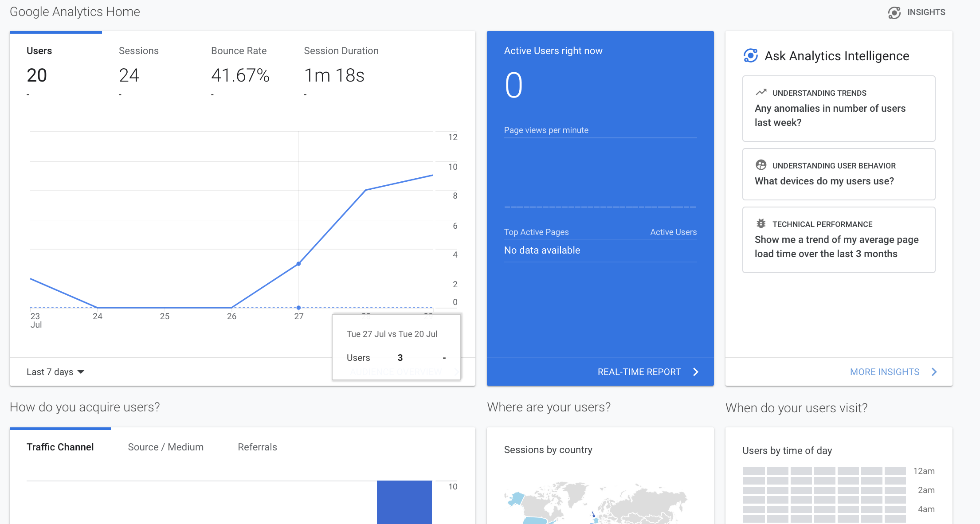Switch to the Bounce Rate tab
Image resolution: width=980 pixels, height=524 pixels.
pos(239,51)
